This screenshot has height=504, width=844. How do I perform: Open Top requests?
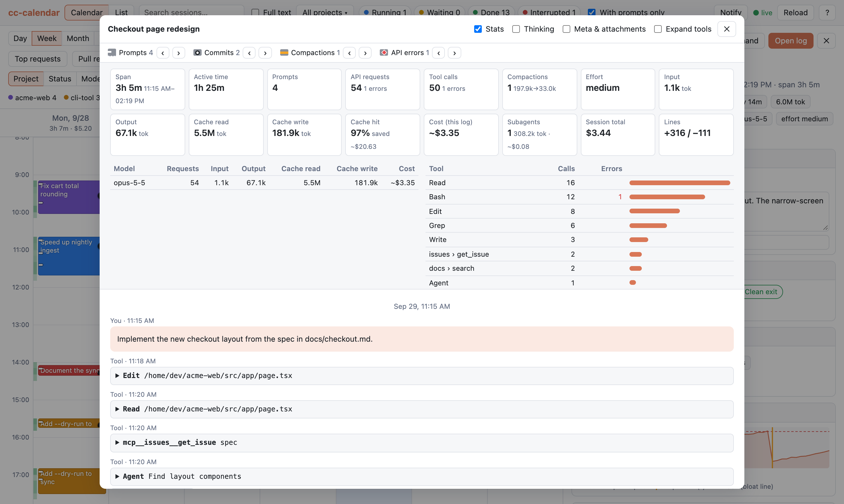[38, 59]
